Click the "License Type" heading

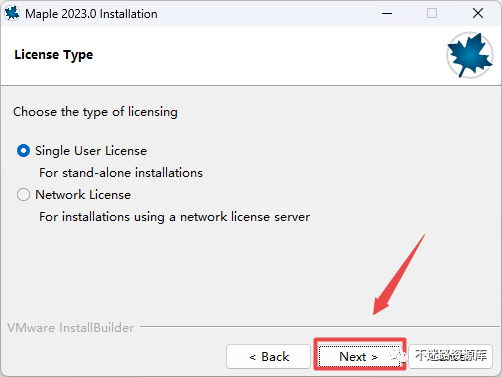(x=54, y=55)
